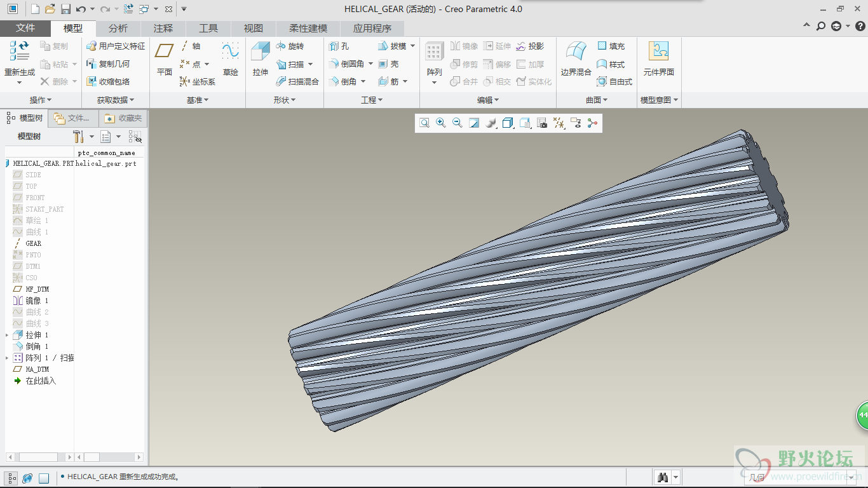Image resolution: width=868 pixels, height=488 pixels.
Task: Switch to the 应用程序 applications tab
Action: point(372,29)
